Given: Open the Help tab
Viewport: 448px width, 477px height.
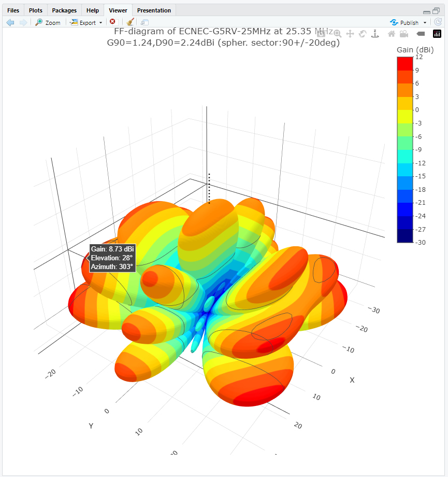Looking at the screenshot, I should coord(93,10).
